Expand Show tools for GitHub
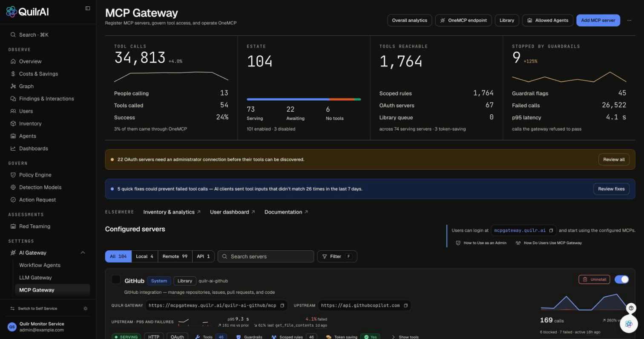Image resolution: width=644 pixels, height=339 pixels. (x=405, y=337)
